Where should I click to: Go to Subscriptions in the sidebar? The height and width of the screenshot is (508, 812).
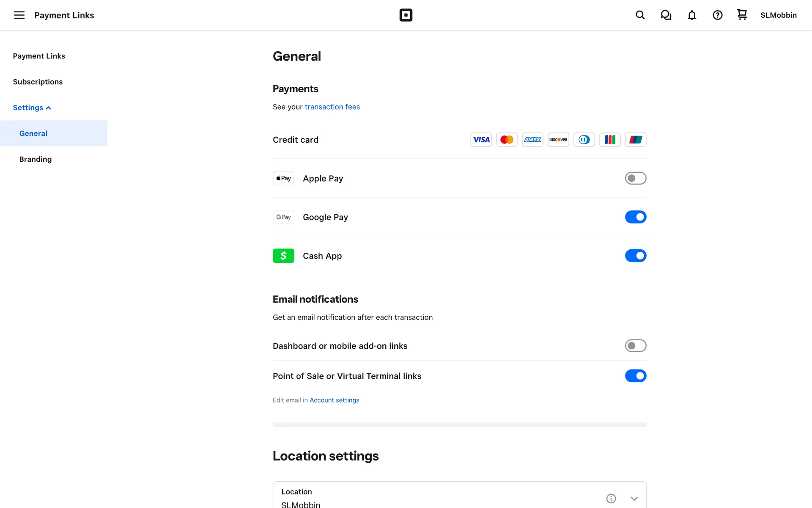coord(38,82)
